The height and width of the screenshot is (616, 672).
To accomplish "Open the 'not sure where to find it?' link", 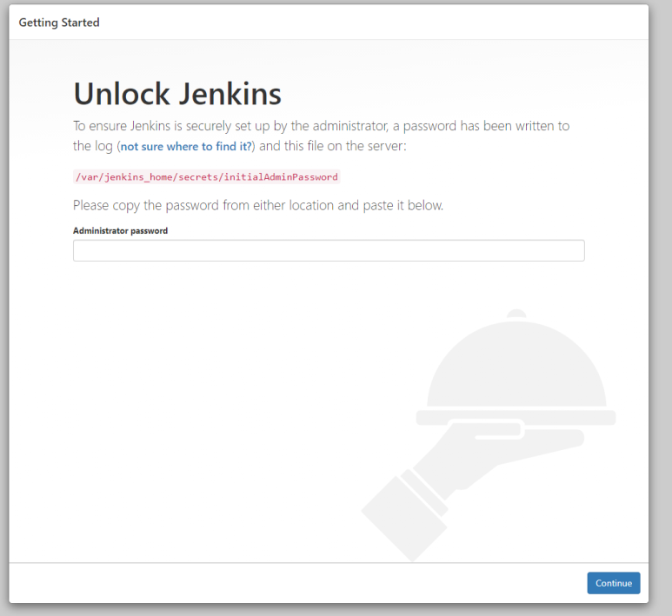I will pyautogui.click(x=186, y=147).
